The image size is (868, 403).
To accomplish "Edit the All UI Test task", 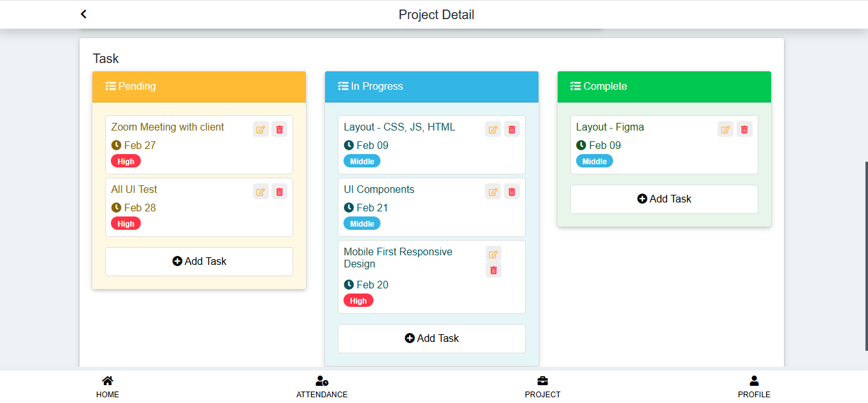I will pos(261,192).
